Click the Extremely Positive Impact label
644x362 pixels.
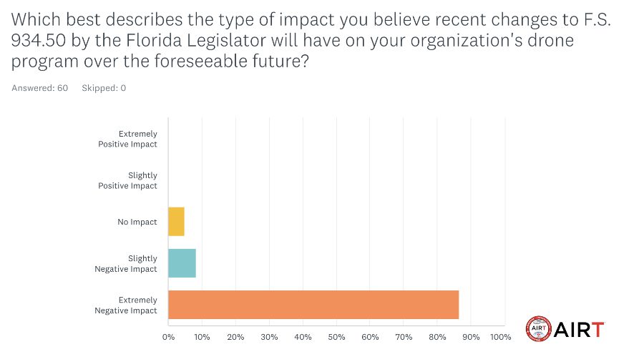click(127, 139)
